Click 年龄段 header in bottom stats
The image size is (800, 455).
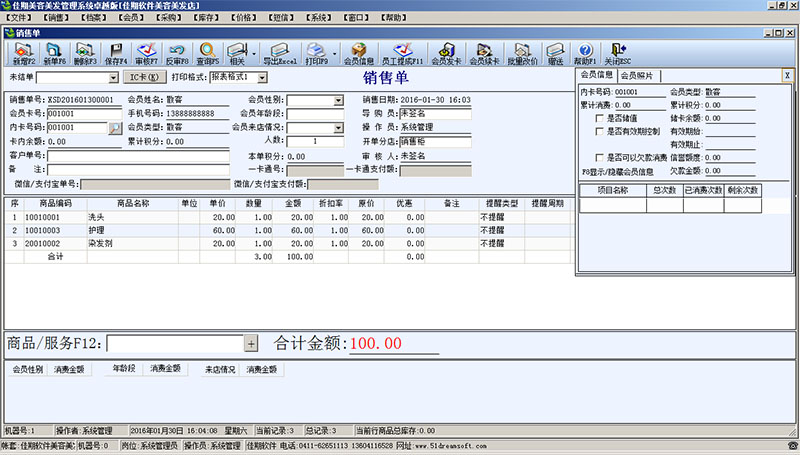pos(124,368)
